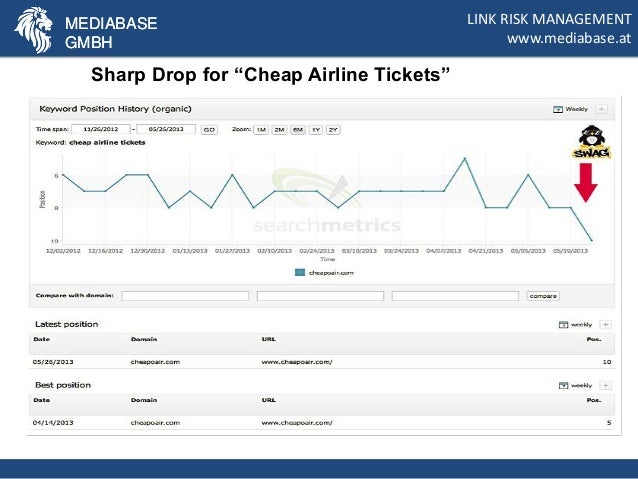Click MEDIABASE GMBH header text

[111, 33]
